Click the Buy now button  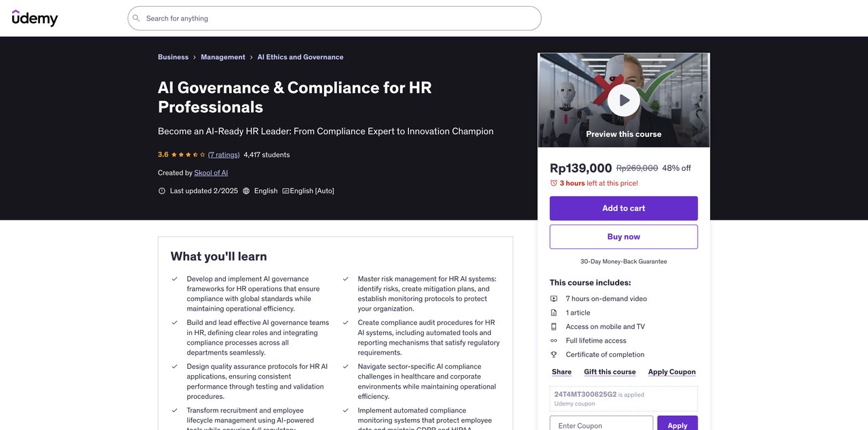(624, 237)
